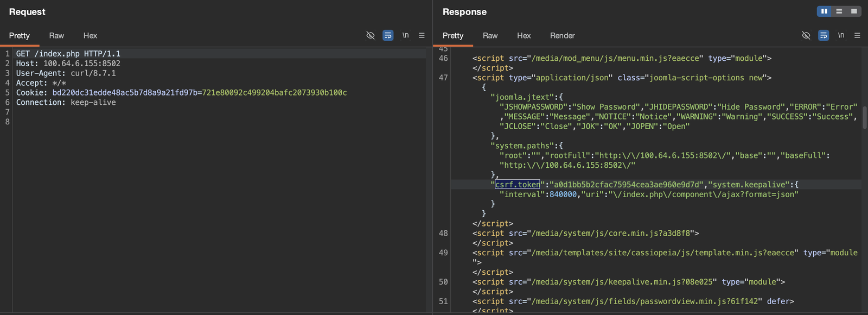Click the Cookie name bd220dc31edde48ac5b7d8a9a21fd97b
Image resolution: width=868 pixels, height=315 pixels.
[125, 93]
